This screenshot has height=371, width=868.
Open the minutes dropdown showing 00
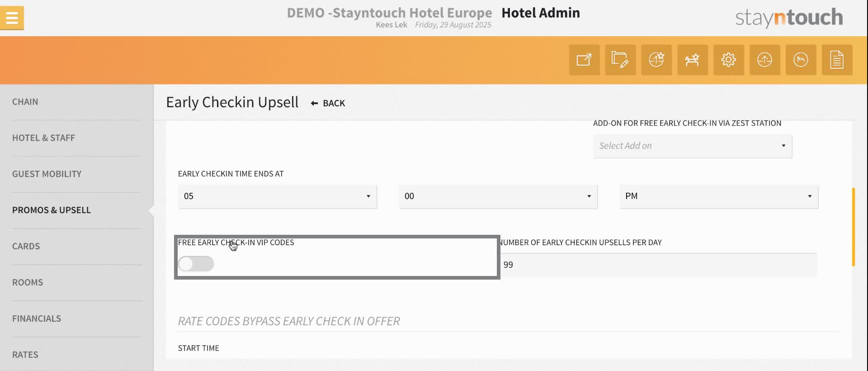coord(498,196)
